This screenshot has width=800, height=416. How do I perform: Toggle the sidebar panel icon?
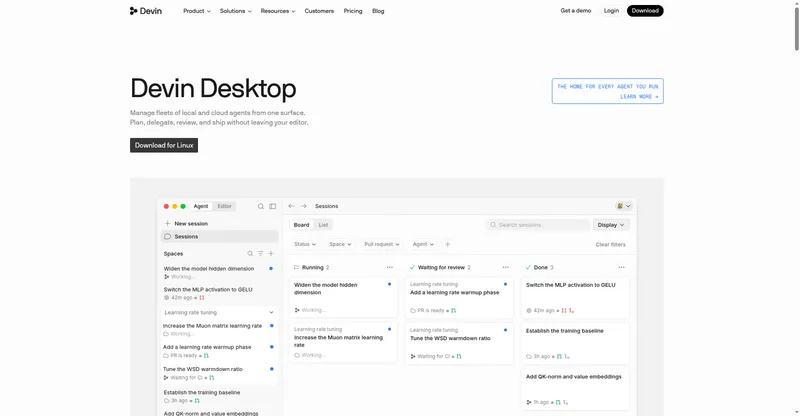pyautogui.click(x=272, y=206)
